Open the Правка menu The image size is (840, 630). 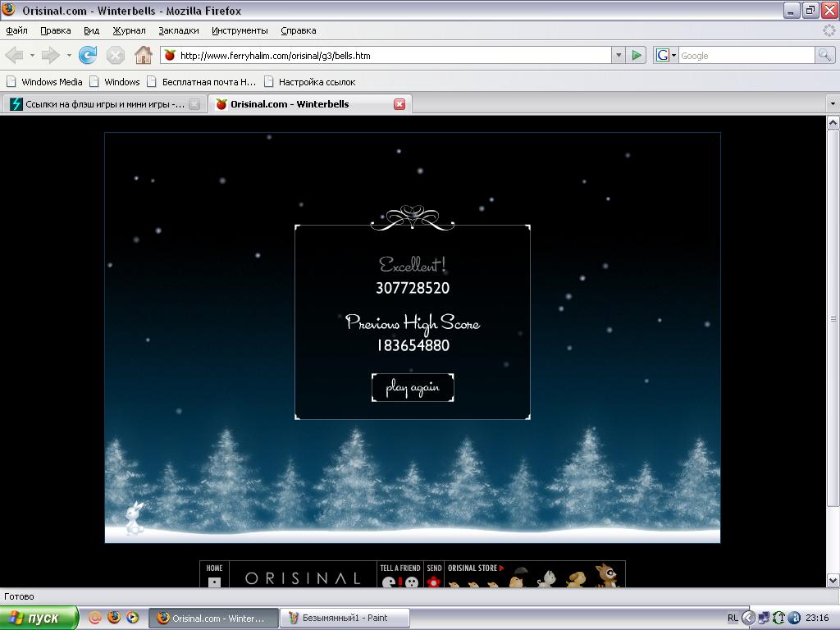[x=56, y=30]
